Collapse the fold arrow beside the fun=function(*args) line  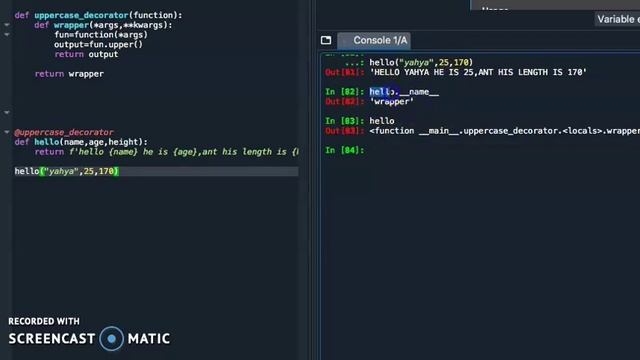(7, 35)
